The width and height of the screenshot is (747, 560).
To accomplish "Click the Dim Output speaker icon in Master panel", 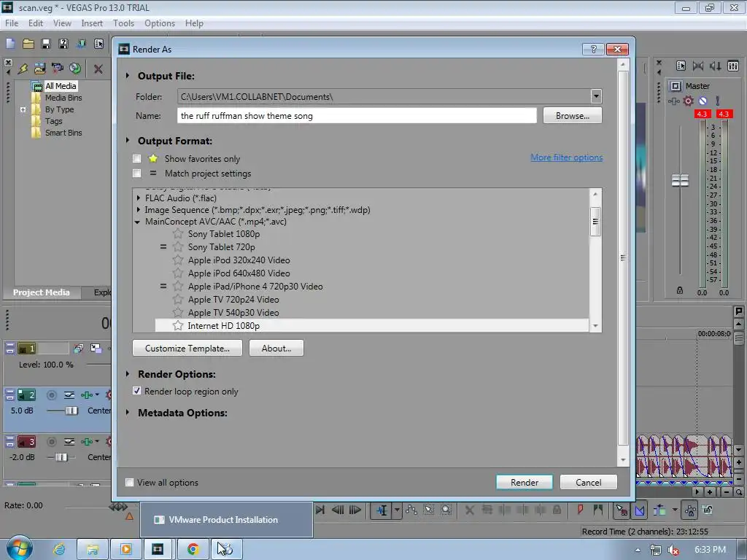I will click(x=716, y=66).
